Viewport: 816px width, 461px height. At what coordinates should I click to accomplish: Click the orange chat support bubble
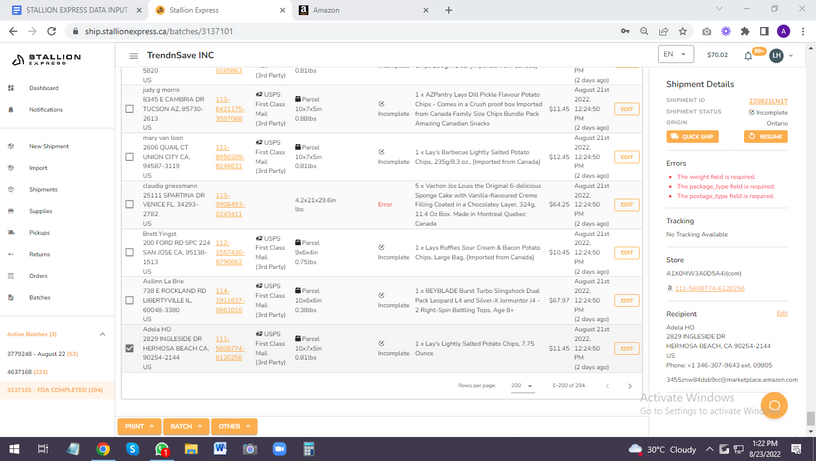pos(775,405)
